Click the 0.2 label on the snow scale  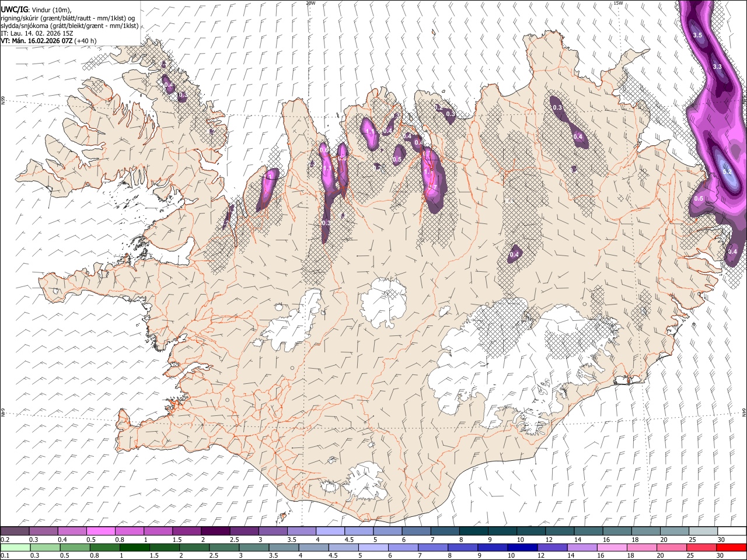(x=5, y=540)
